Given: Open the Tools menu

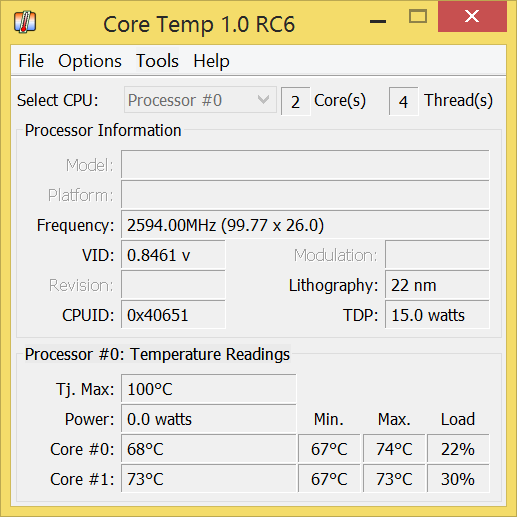Looking at the screenshot, I should point(157,61).
